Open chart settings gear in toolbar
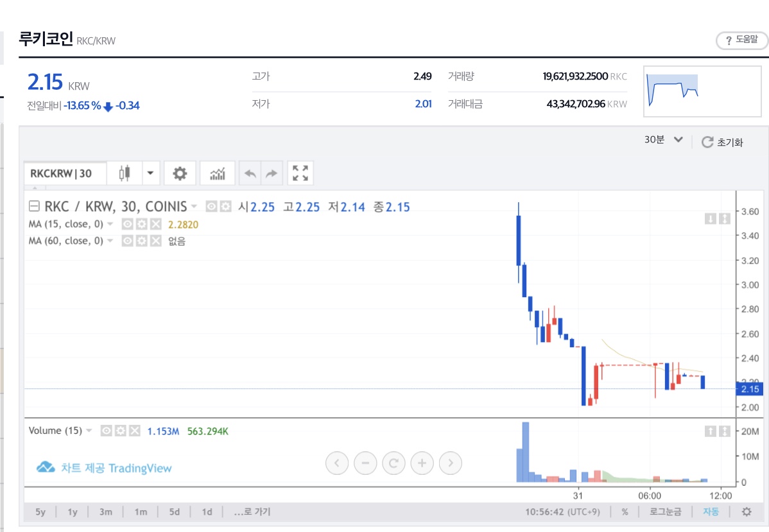Screen dimensions: 769x532 180,173
